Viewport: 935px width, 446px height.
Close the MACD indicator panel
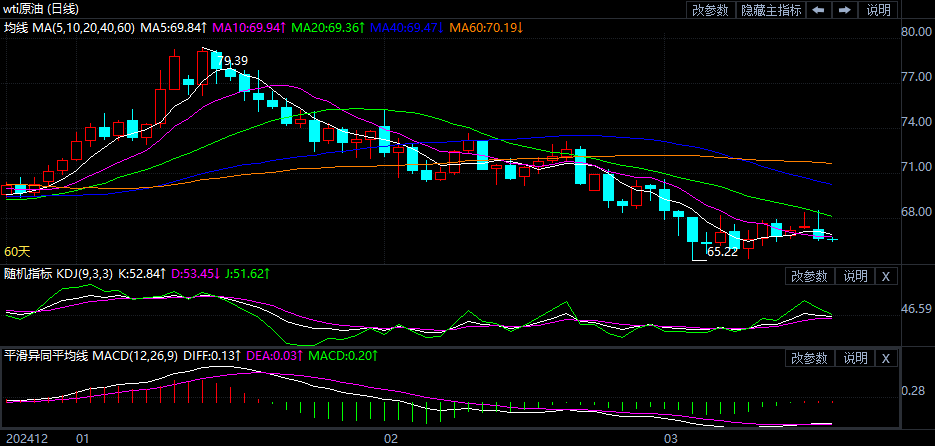point(886,358)
